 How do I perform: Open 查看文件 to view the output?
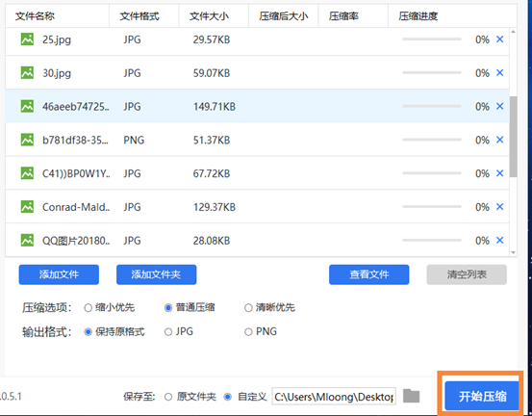(x=369, y=274)
